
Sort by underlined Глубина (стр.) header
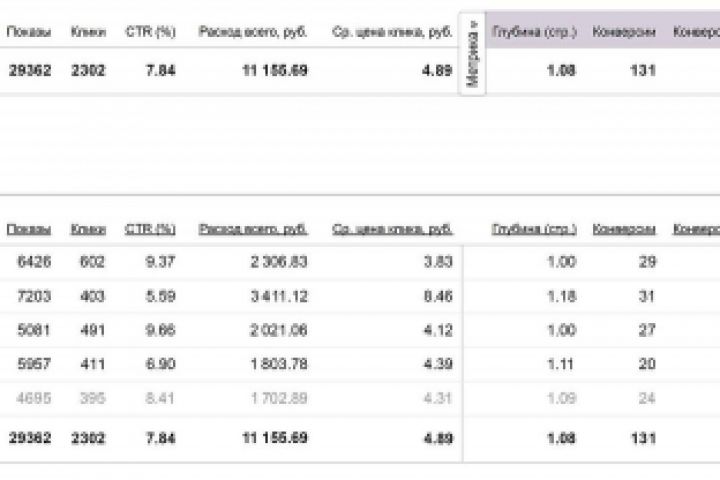coord(534,229)
